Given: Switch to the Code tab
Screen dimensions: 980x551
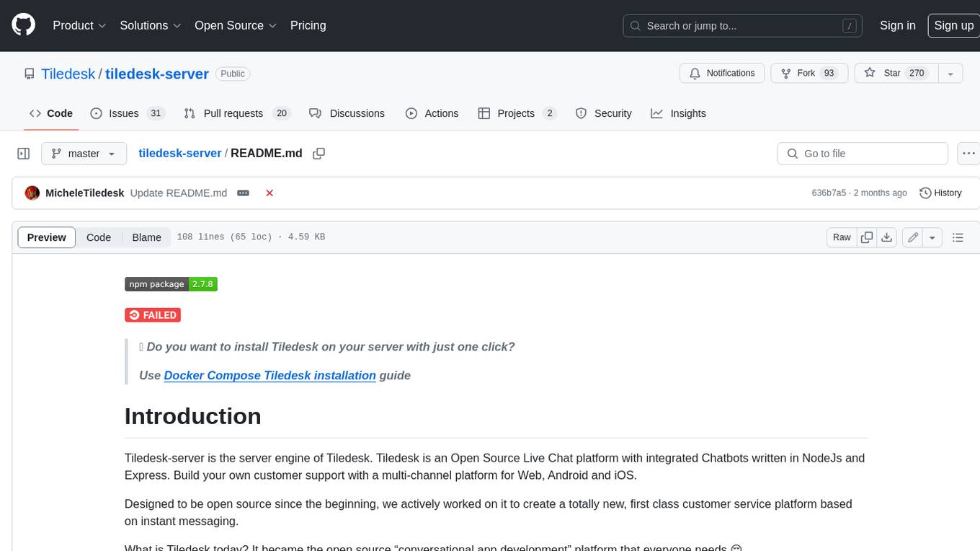Looking at the screenshot, I should pyautogui.click(x=51, y=113).
